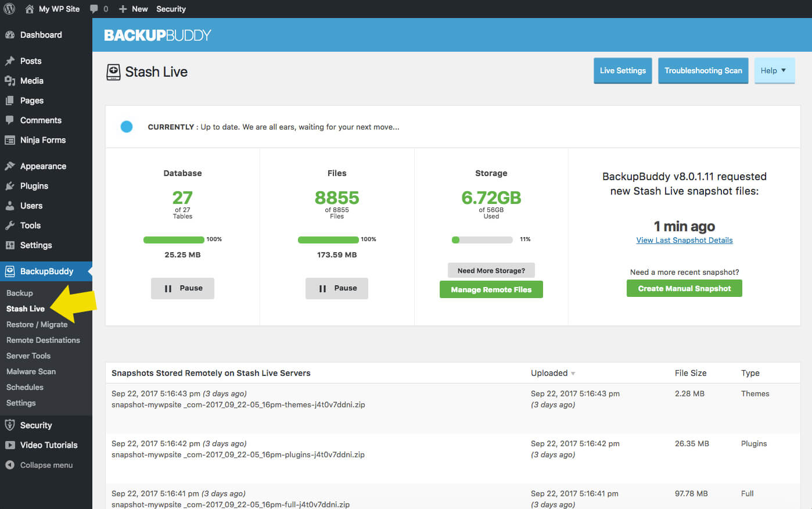Click the Stash Live disk icon in heading
Screen dimensions: 812x509
[x=113, y=72]
